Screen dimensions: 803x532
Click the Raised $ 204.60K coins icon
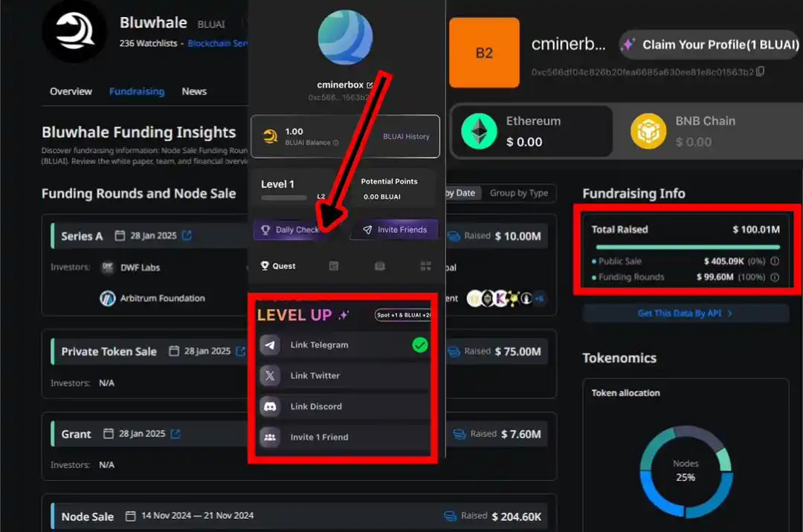click(x=450, y=516)
